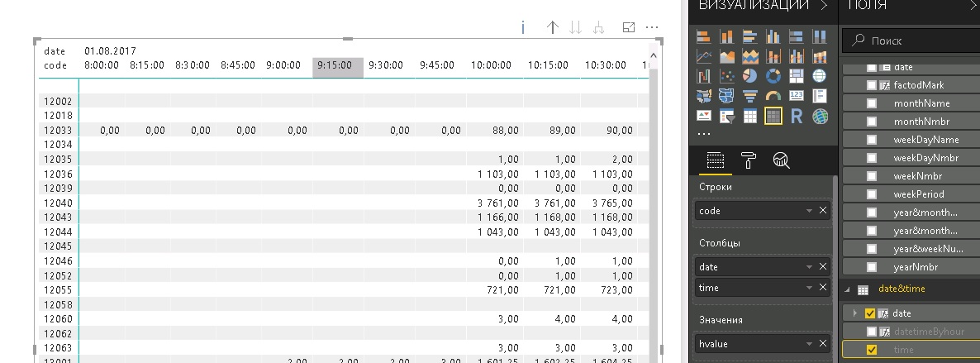Screen dimensions: 980x363
Task: Select the treemap visual
Action: tap(797, 76)
